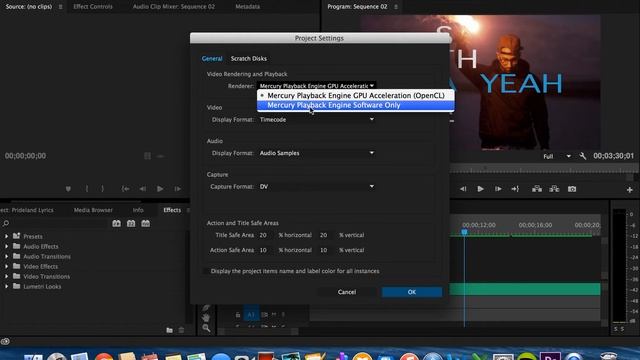Open the Info tab

(x=138, y=210)
